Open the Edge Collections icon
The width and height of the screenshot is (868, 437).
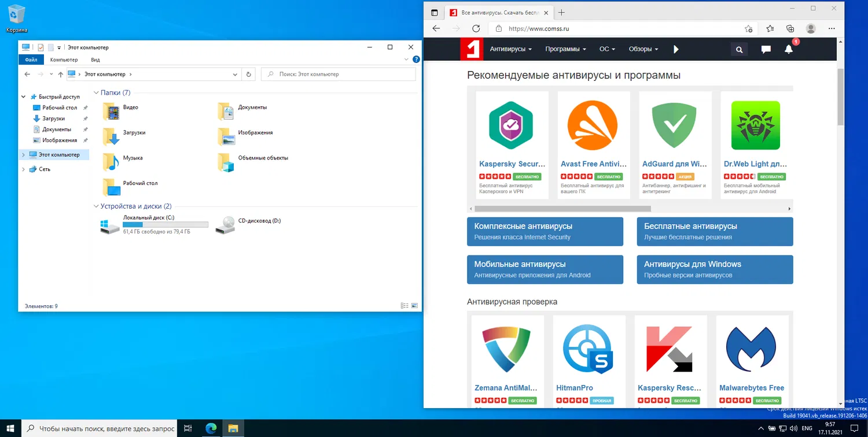pyautogui.click(x=790, y=28)
